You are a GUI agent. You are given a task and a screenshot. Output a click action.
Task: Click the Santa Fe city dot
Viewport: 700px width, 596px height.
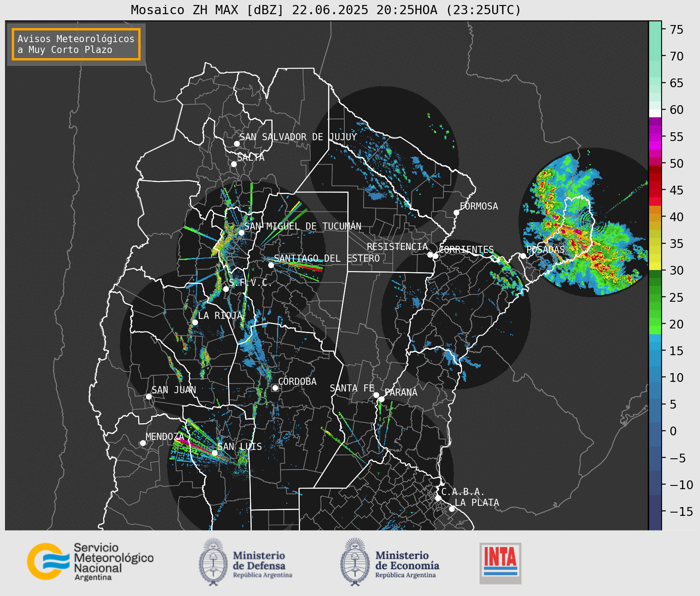pyautogui.click(x=376, y=395)
